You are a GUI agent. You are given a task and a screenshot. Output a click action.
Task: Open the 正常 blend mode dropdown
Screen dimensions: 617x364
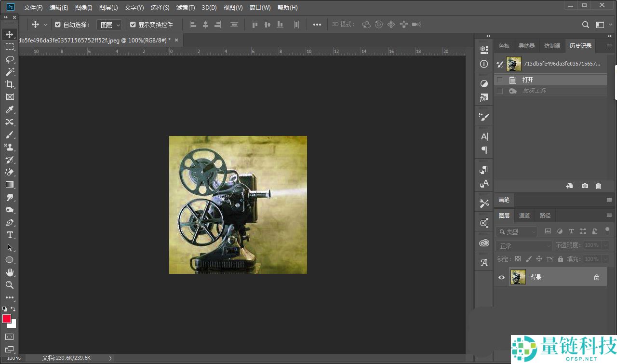point(524,245)
